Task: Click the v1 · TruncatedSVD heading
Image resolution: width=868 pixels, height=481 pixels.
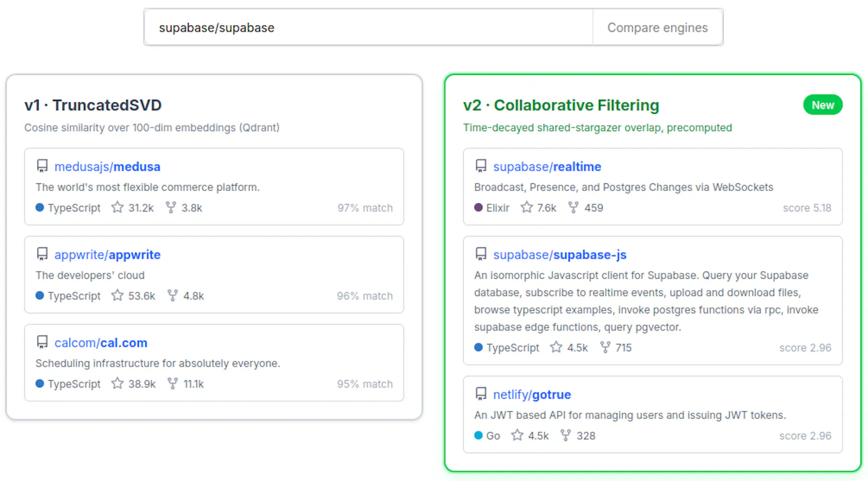Action: (93, 105)
